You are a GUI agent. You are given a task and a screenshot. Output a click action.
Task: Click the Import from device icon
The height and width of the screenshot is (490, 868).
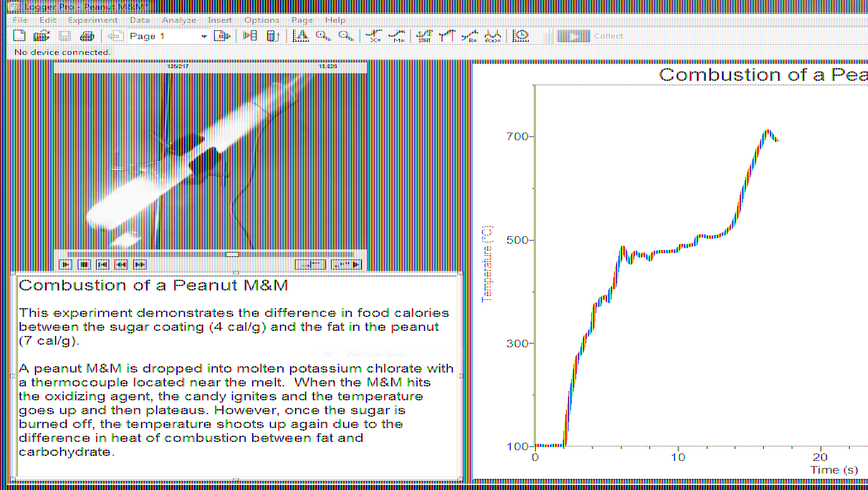point(272,36)
